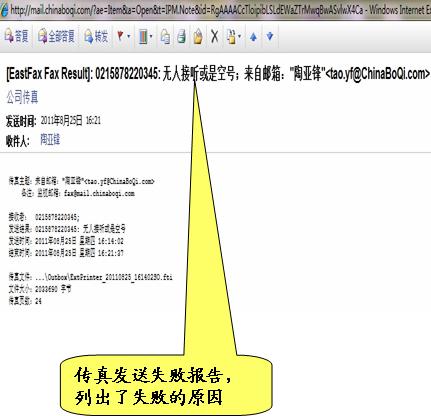Click the sender name 公司传真
The width and height of the screenshot is (431, 416).
22,97
